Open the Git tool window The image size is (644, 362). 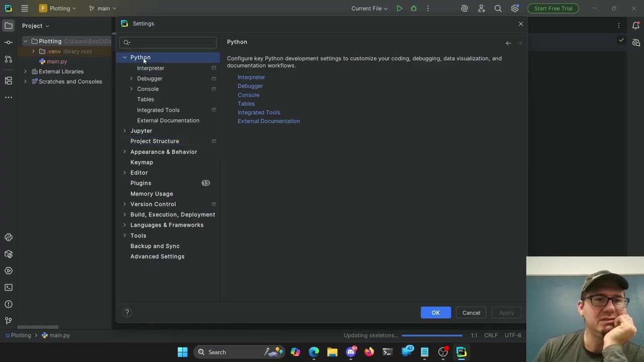point(9,321)
